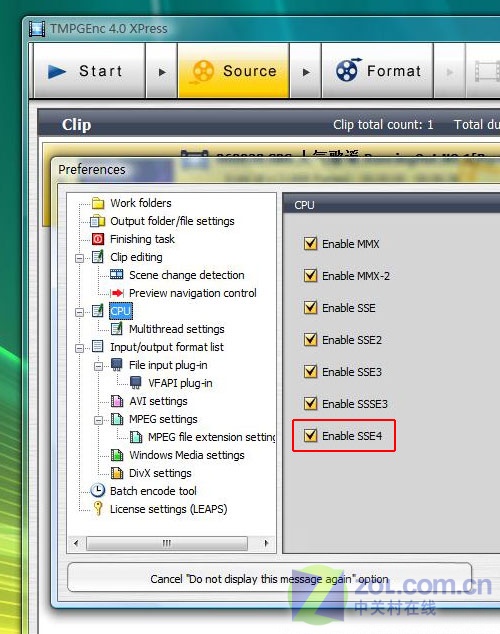Toggle the Enable SSE3 checkbox
Screen dimensions: 500x634
(310, 371)
